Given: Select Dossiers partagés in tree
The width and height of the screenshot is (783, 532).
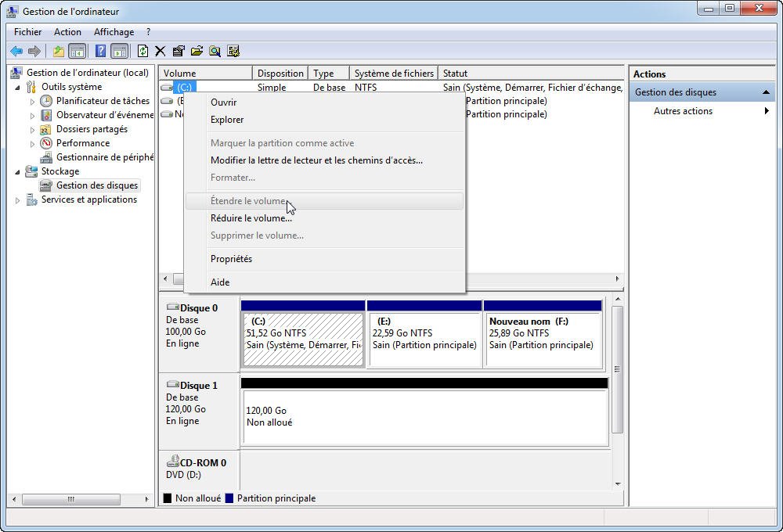Looking at the screenshot, I should click(92, 129).
